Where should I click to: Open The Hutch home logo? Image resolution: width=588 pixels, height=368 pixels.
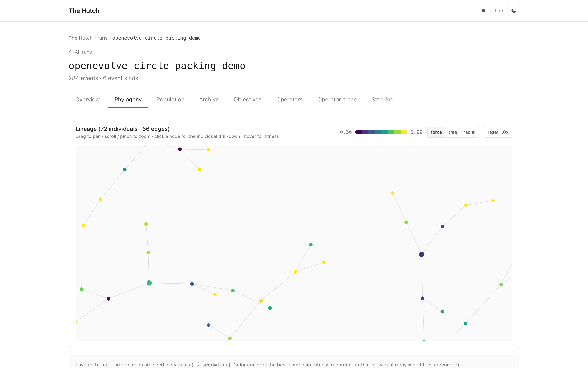point(84,11)
